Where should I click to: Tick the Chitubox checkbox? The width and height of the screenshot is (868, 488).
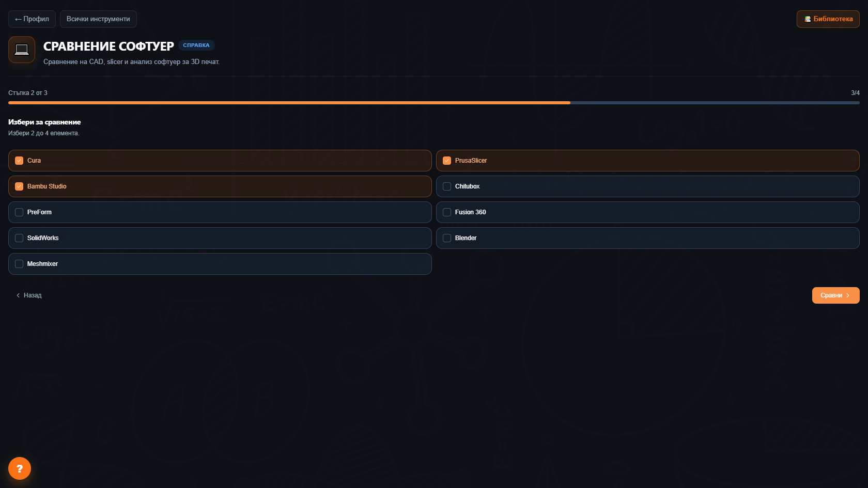[447, 186]
